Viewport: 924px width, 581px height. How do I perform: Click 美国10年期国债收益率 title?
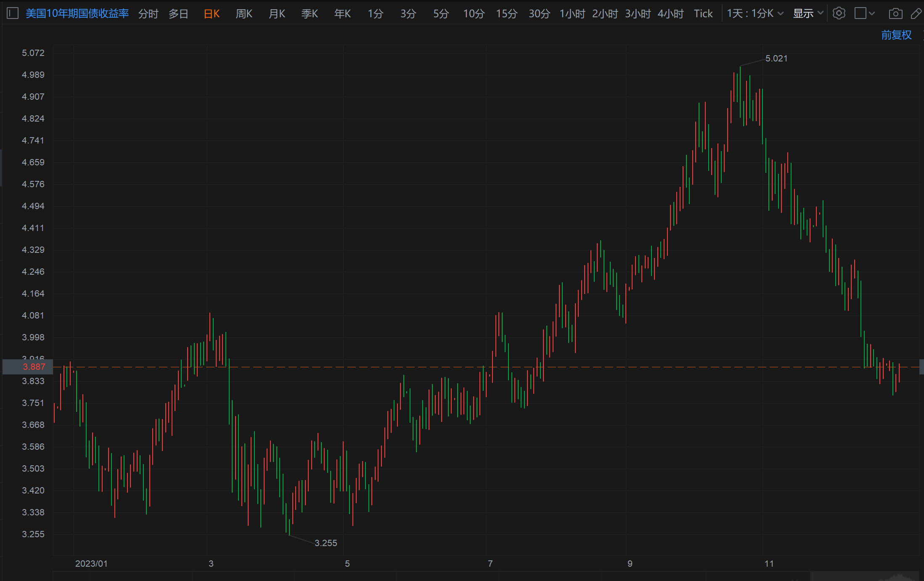77,13
